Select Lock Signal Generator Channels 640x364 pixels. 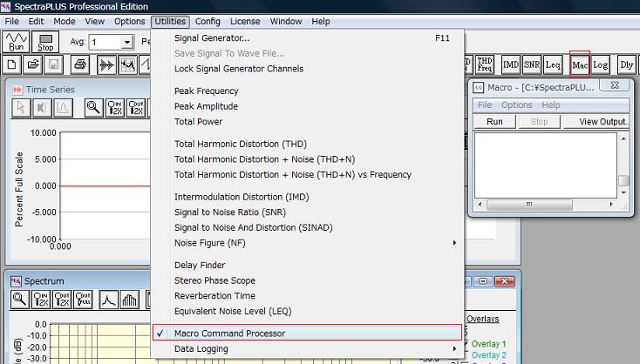(x=307, y=69)
